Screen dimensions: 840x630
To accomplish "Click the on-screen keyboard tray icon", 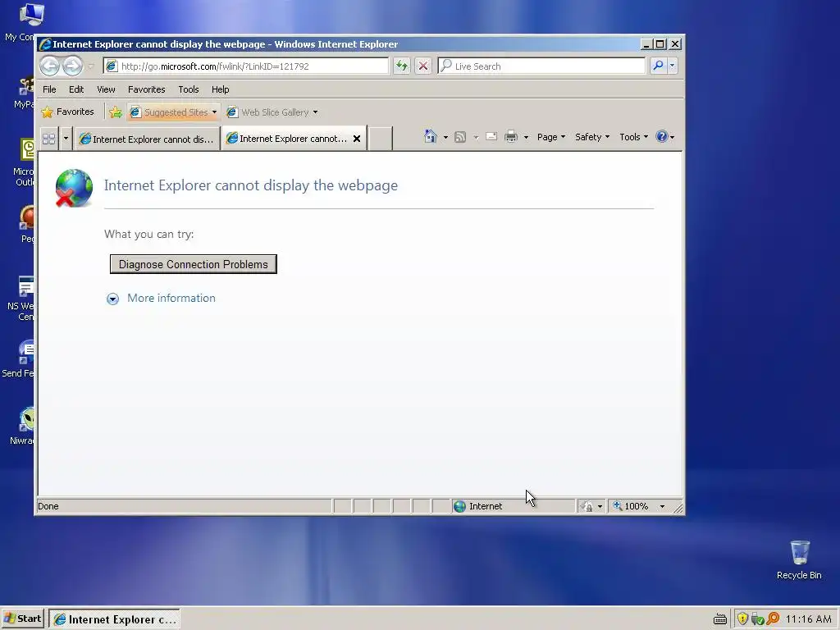I will 720,619.
